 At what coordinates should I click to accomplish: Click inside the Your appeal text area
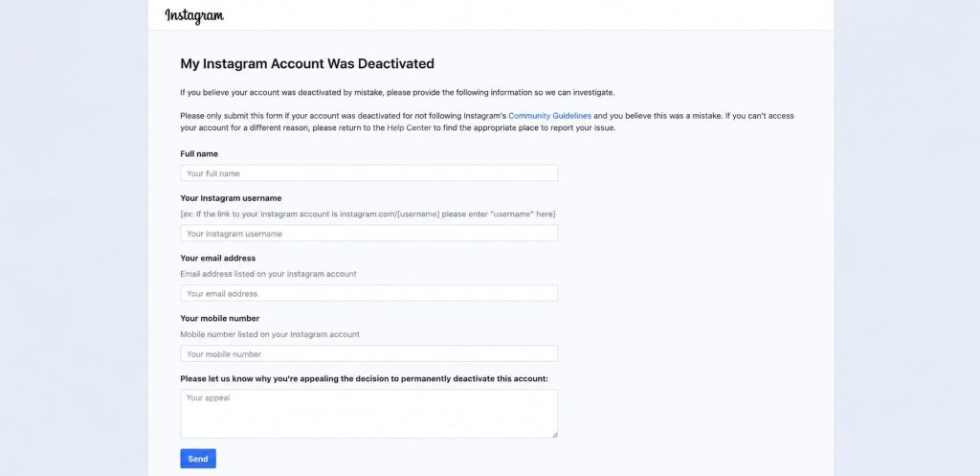tap(368, 414)
